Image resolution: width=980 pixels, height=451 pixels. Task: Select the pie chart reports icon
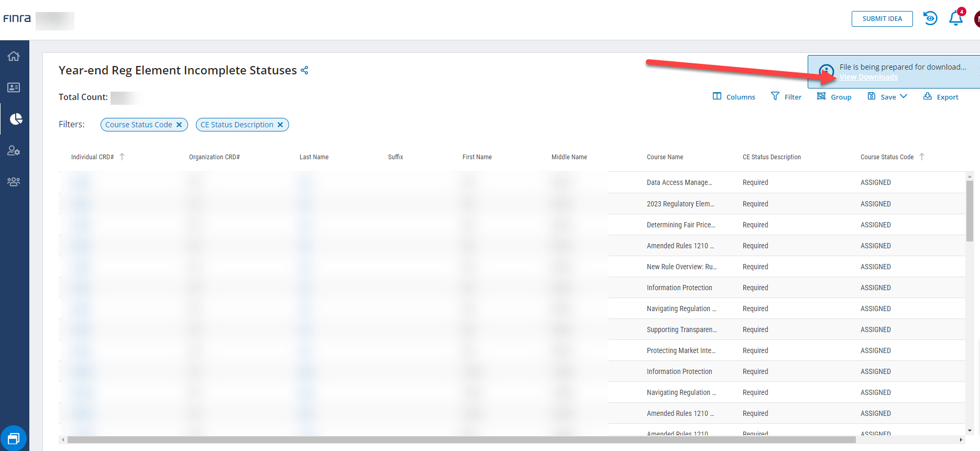[x=16, y=119]
